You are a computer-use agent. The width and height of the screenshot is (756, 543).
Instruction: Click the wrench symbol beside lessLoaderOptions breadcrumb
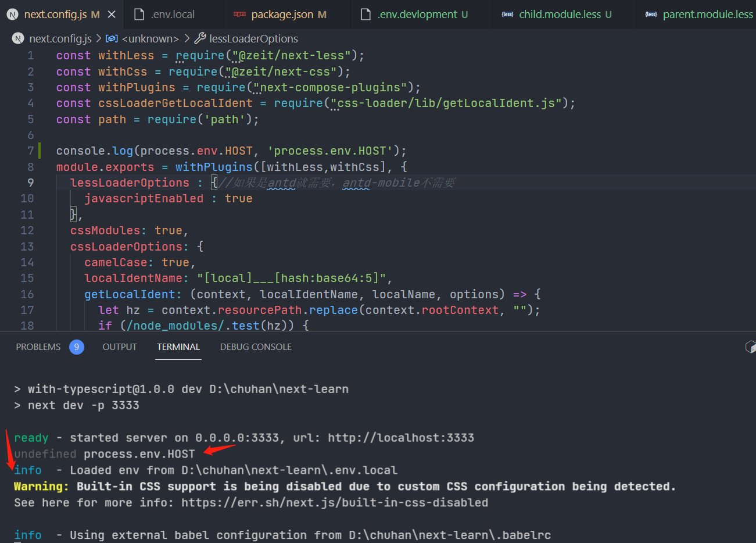pyautogui.click(x=200, y=38)
